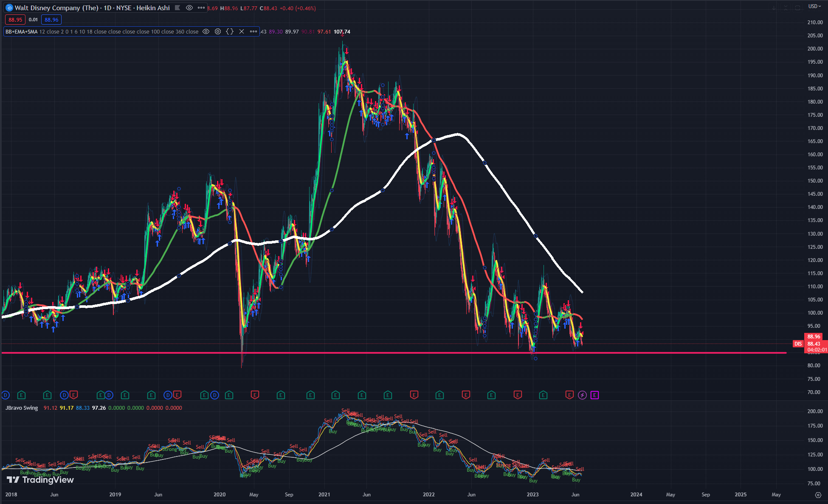Click the red DIS symbol label on price axis

click(798, 344)
